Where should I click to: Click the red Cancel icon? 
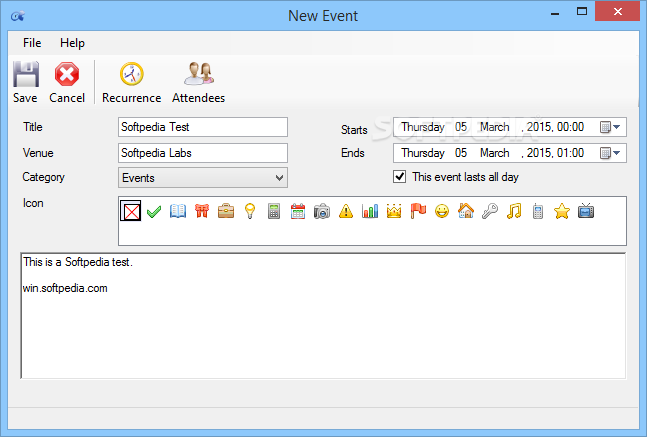pyautogui.click(x=67, y=74)
